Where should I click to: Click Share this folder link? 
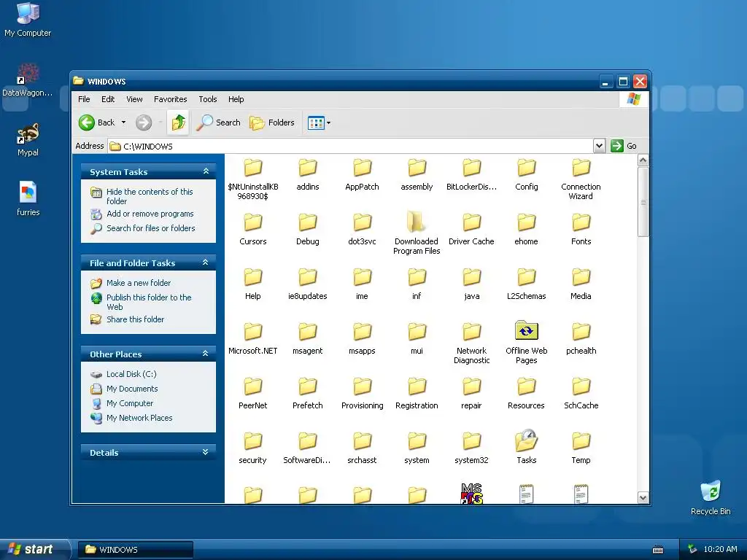[135, 319]
